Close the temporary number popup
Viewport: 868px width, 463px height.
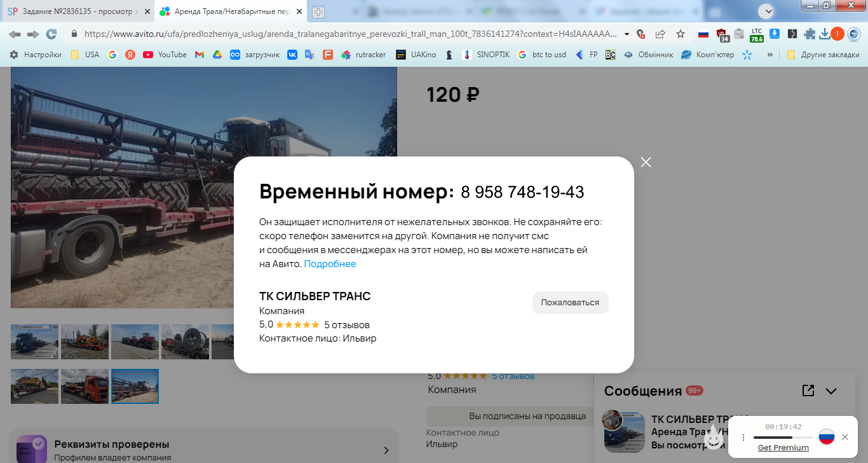646,162
